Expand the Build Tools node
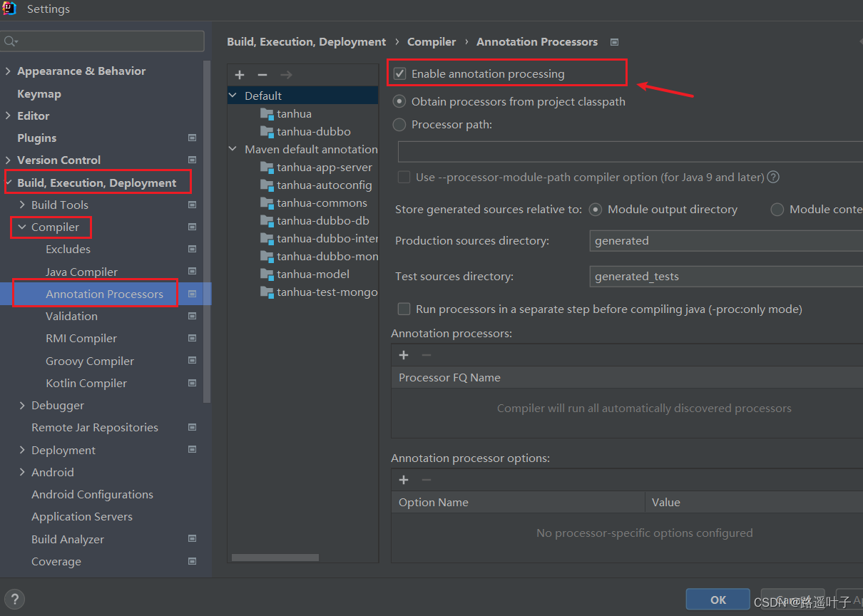 23,205
